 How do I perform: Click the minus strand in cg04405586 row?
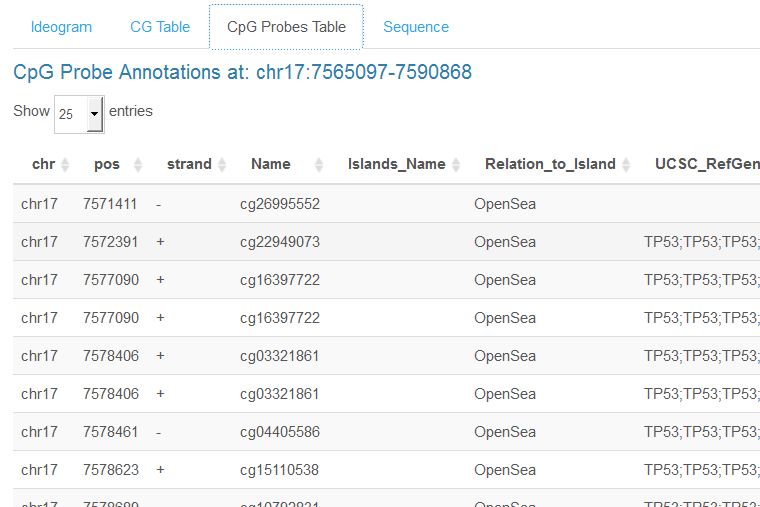click(158, 433)
